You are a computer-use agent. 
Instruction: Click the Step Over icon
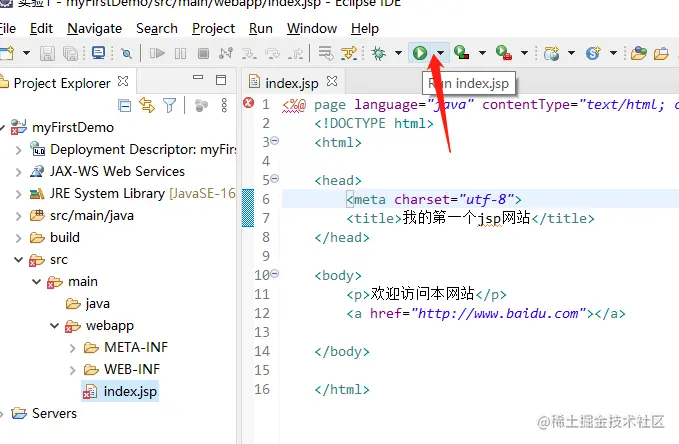point(272,53)
